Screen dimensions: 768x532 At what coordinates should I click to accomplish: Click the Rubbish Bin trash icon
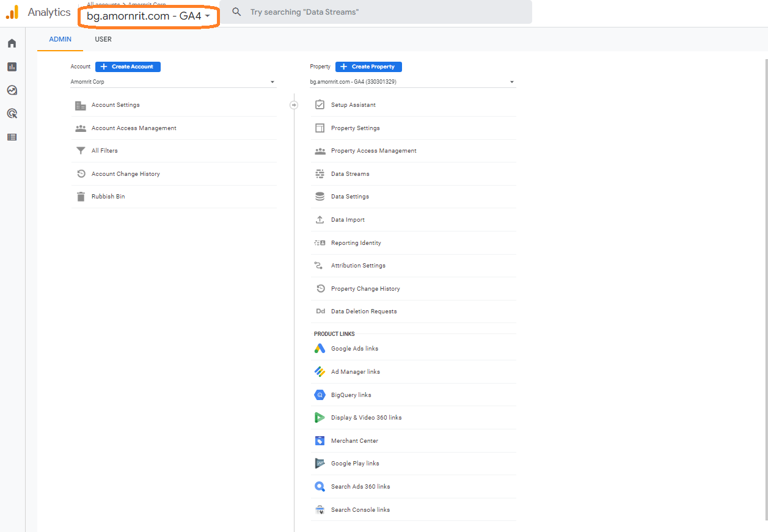click(81, 197)
